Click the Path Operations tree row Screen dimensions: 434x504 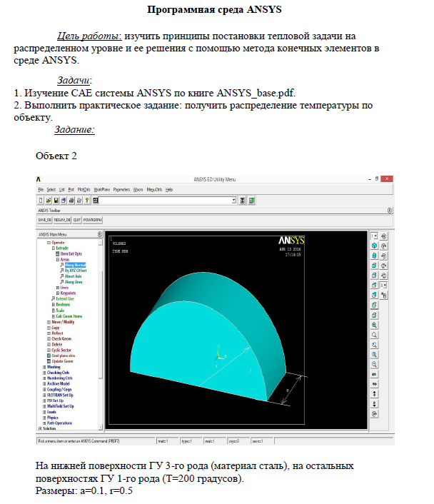[59, 423]
